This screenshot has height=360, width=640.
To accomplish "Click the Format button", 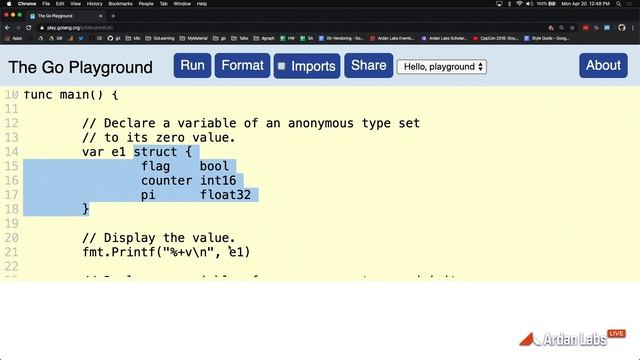I will click(x=242, y=65).
